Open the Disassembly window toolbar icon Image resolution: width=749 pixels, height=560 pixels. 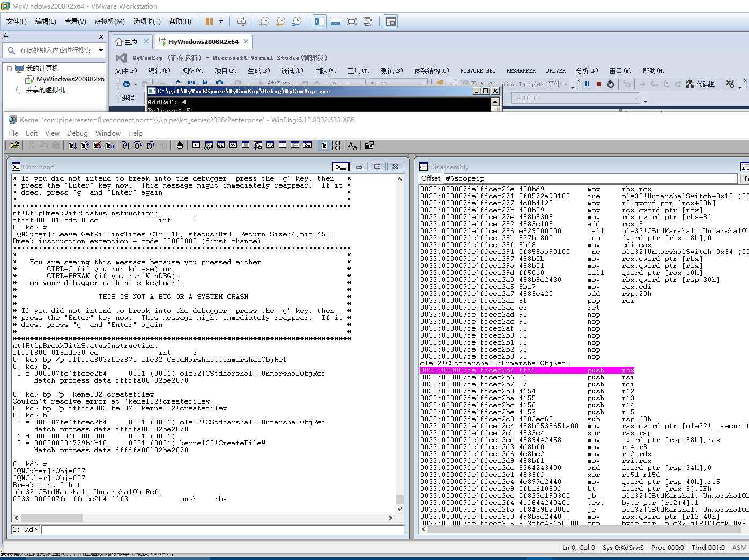pos(270,145)
